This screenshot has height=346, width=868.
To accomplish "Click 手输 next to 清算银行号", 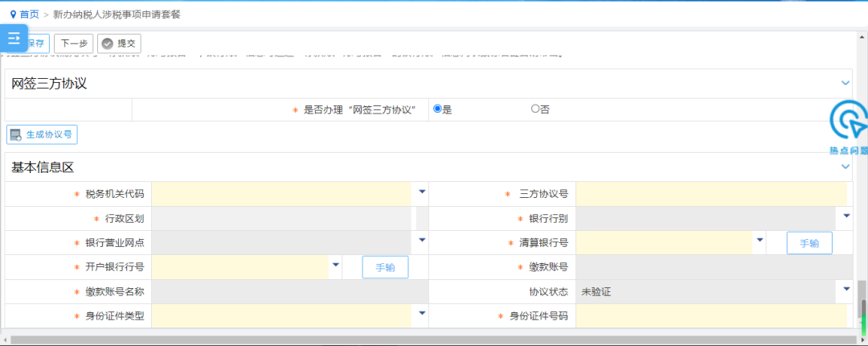I will 809,243.
